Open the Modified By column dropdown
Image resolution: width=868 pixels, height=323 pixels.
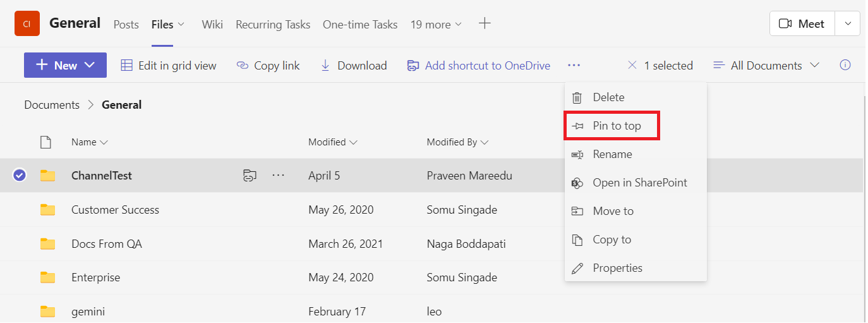[x=457, y=142]
